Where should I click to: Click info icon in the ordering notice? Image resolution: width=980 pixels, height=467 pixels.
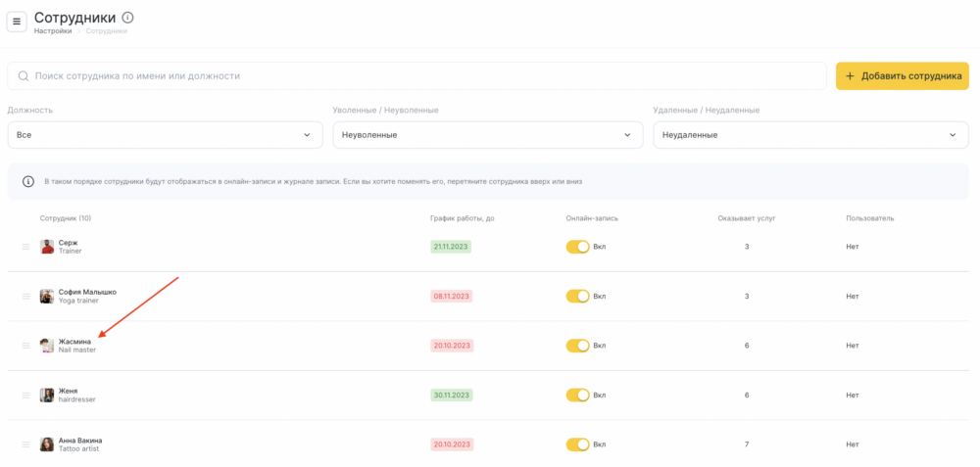click(x=28, y=182)
